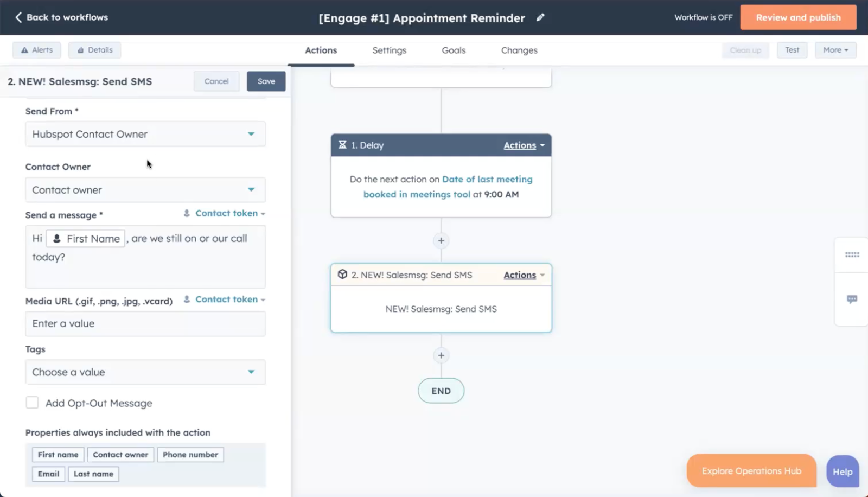Click the Alerts warning triangle icon

pyautogui.click(x=24, y=50)
